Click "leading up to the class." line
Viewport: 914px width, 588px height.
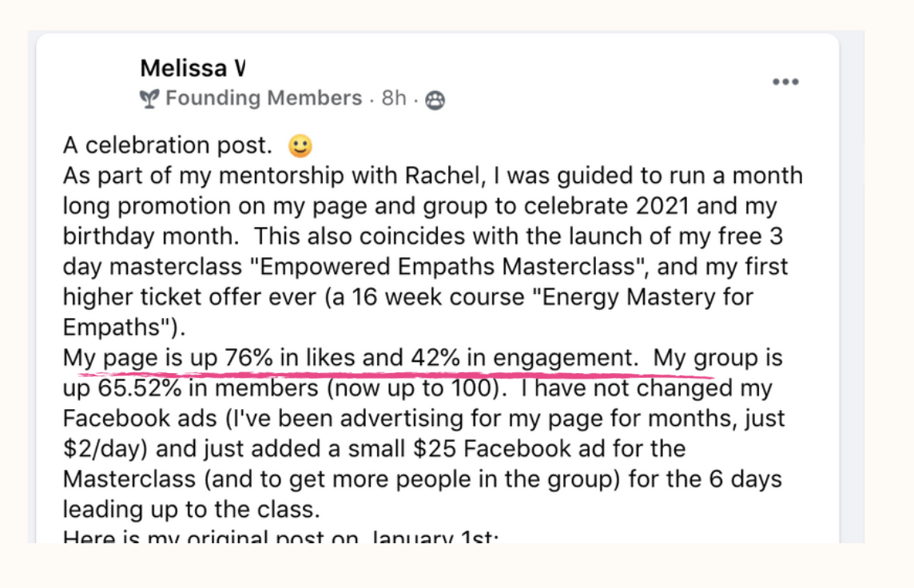point(192,510)
